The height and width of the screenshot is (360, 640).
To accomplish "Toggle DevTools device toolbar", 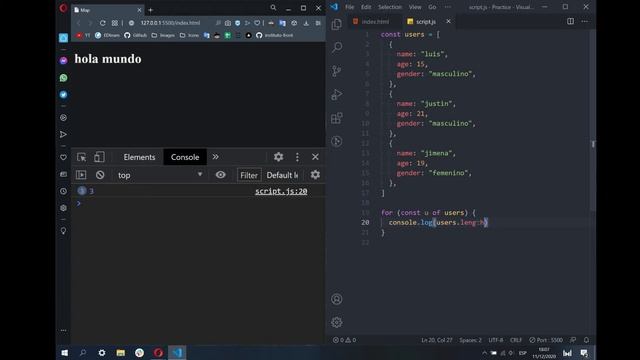I will [x=99, y=157].
